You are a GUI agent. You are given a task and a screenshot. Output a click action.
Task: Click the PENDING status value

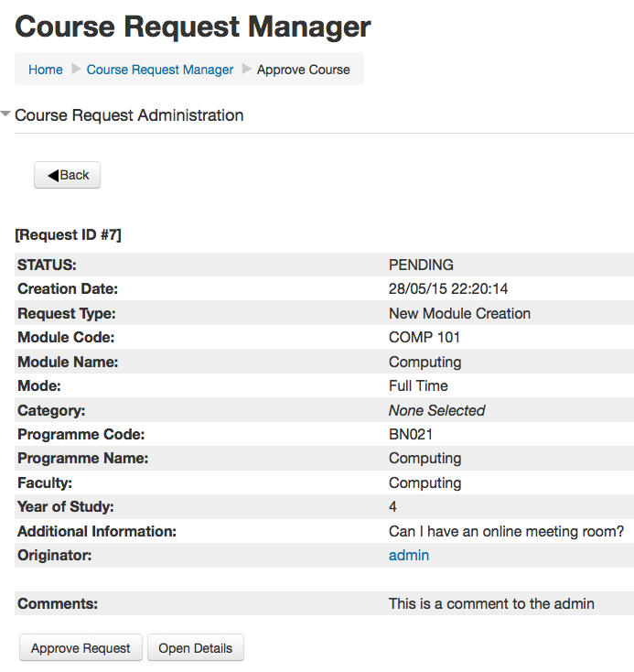pyautogui.click(x=421, y=265)
